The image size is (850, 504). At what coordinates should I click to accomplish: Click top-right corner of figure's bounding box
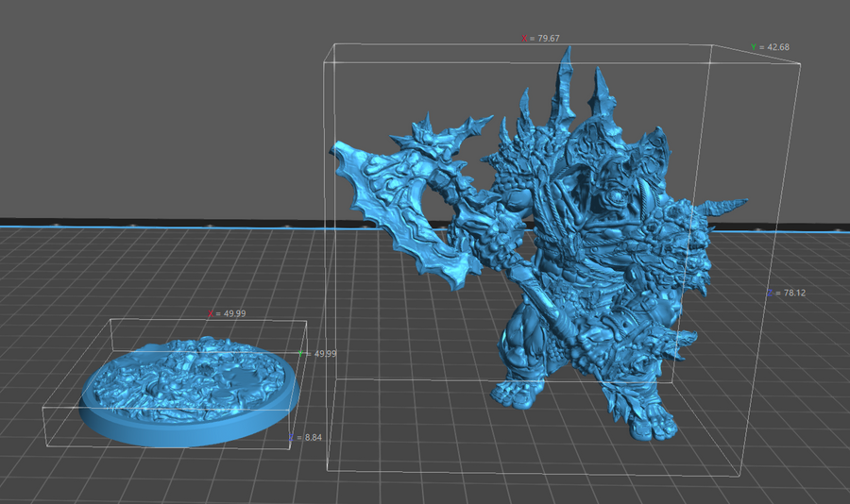801,64
